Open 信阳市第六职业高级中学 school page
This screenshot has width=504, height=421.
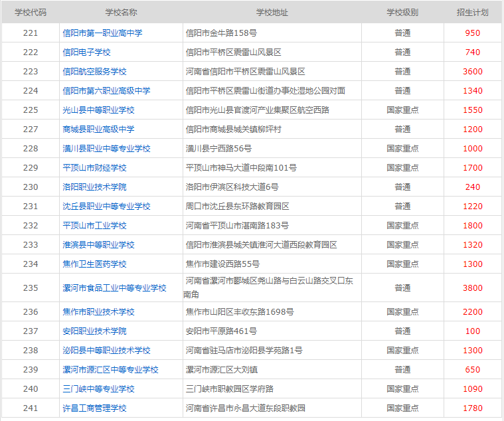(106, 90)
